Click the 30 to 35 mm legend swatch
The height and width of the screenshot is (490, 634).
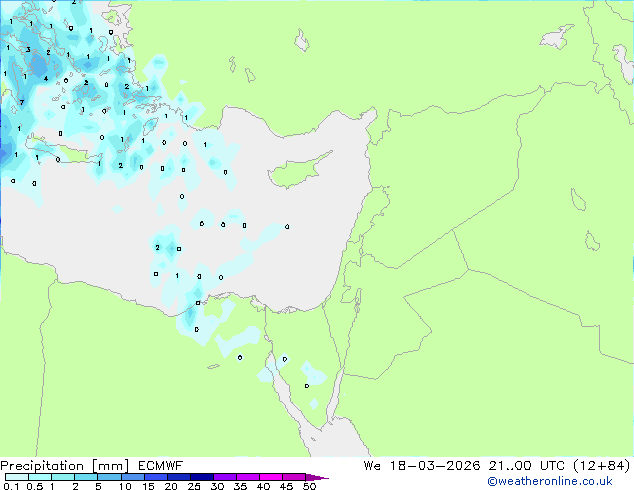[225, 477]
